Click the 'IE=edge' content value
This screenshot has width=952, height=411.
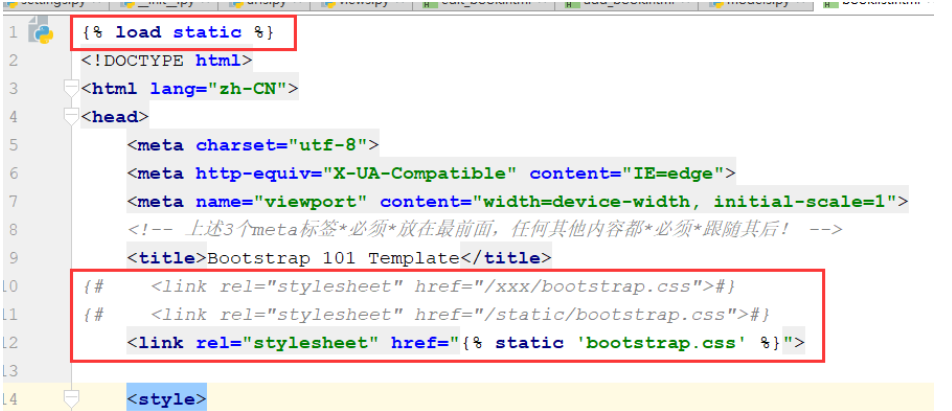(672, 174)
